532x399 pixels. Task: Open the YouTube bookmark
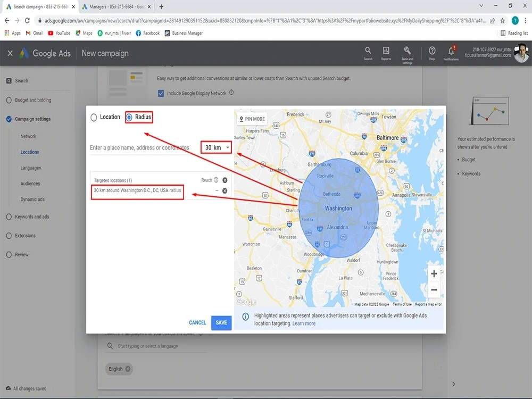[x=60, y=33]
